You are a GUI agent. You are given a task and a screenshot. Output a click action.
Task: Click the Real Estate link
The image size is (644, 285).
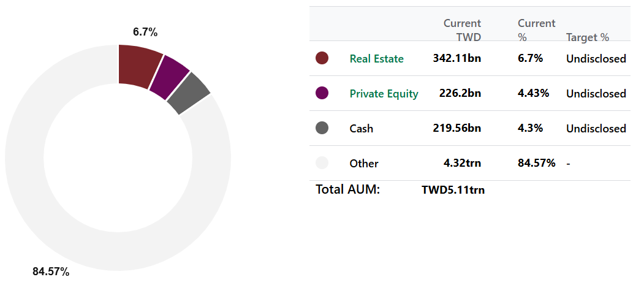376,59
